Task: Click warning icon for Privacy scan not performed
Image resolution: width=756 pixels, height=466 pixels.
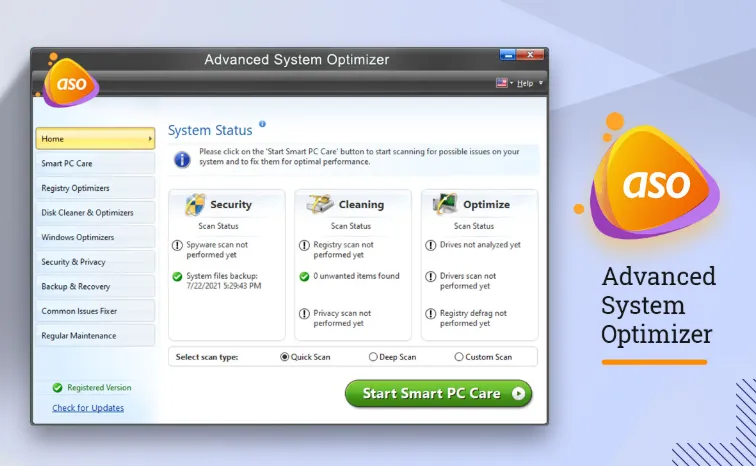Action: (304, 314)
